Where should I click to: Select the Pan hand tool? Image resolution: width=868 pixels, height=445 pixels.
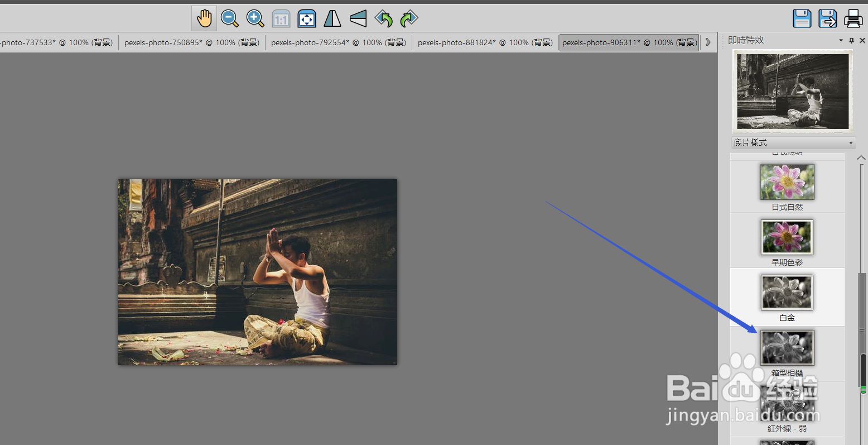(204, 18)
